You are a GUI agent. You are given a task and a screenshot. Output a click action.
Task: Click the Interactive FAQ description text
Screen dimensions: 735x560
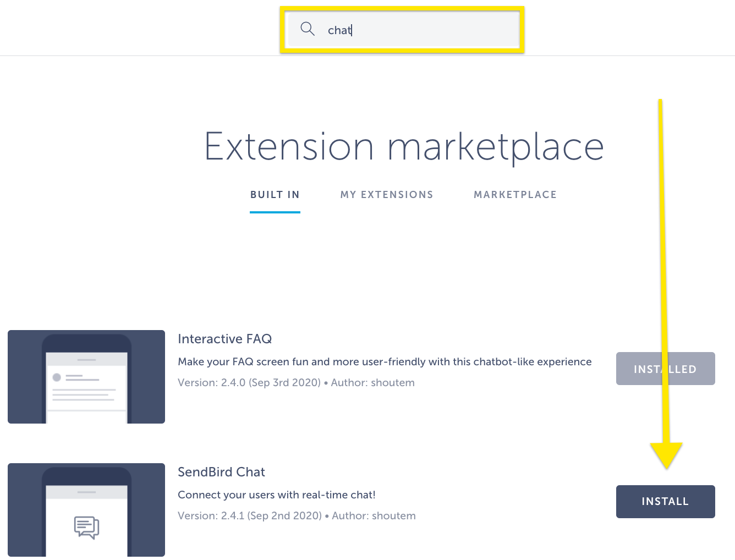[385, 361]
